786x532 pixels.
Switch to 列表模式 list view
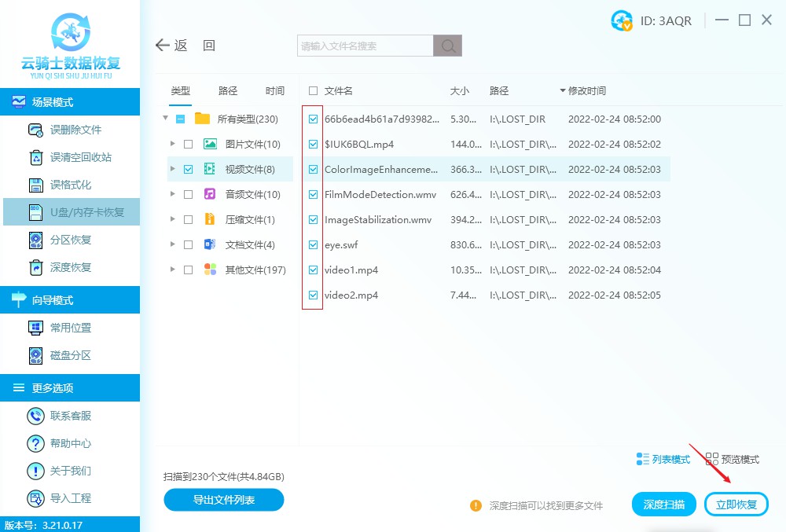663,460
